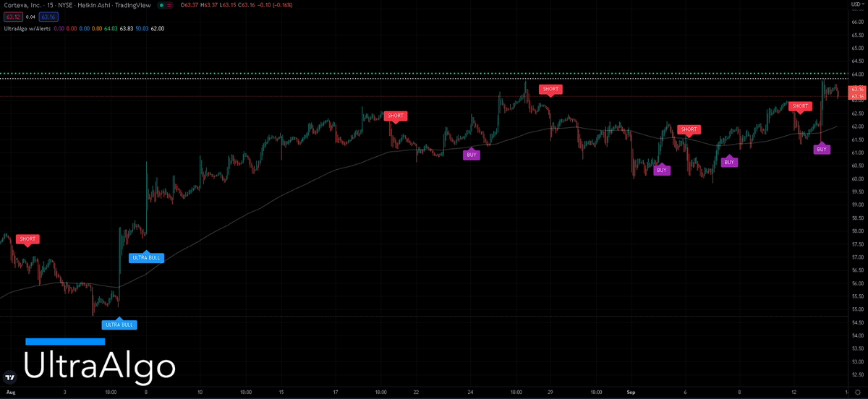The height and width of the screenshot is (399, 868).
Task: Click the 60.00 price axis label
Action: pos(856,179)
